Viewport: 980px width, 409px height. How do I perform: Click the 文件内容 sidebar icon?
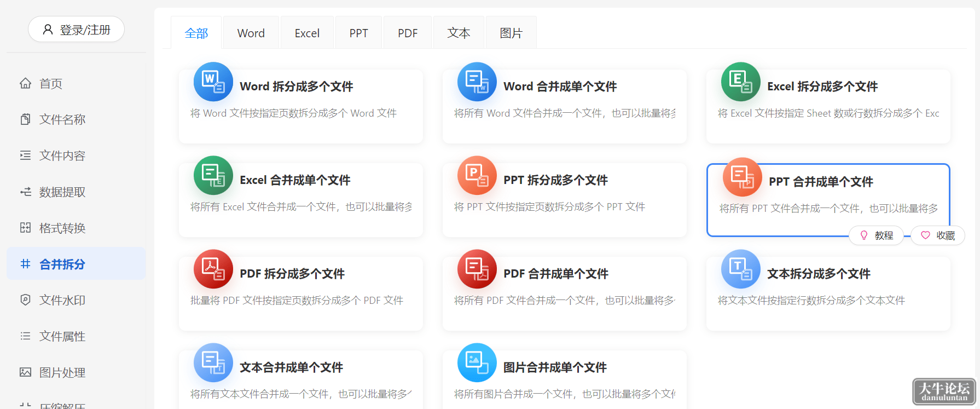coord(26,155)
